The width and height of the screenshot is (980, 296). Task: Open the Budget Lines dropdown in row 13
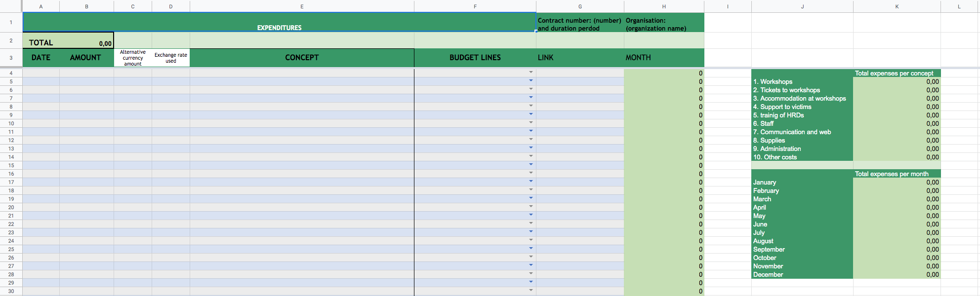(x=531, y=148)
